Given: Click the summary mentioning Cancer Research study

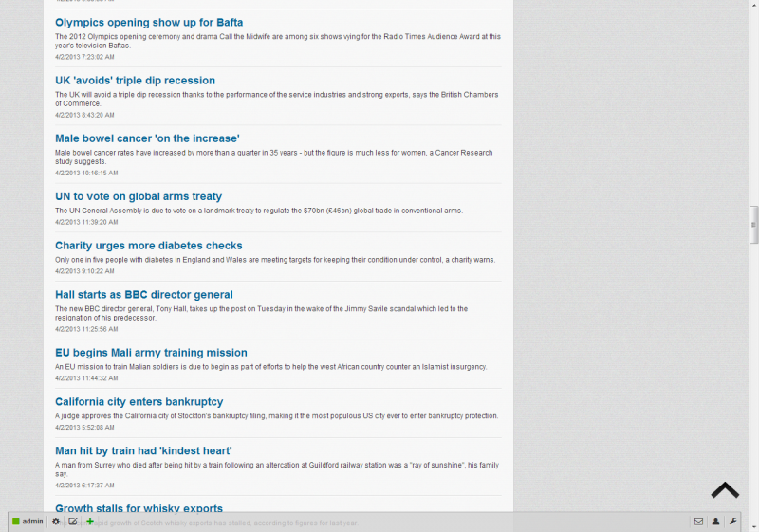Looking at the screenshot, I should click(274, 157).
